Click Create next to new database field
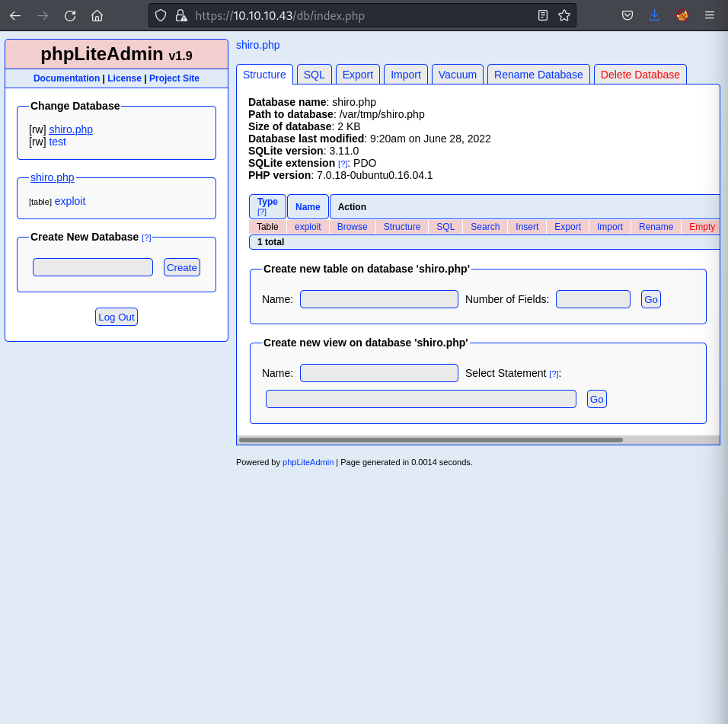The image size is (728, 724). [182, 267]
